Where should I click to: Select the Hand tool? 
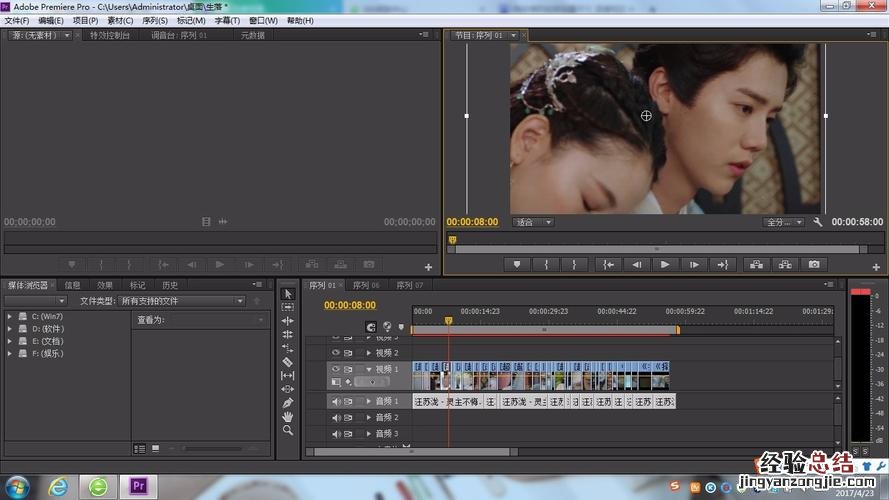288,416
